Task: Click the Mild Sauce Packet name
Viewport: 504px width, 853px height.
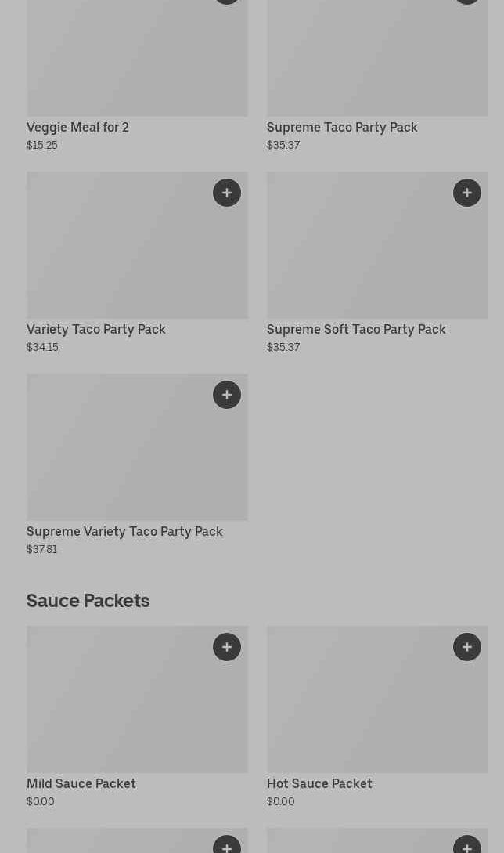Action: click(x=81, y=783)
